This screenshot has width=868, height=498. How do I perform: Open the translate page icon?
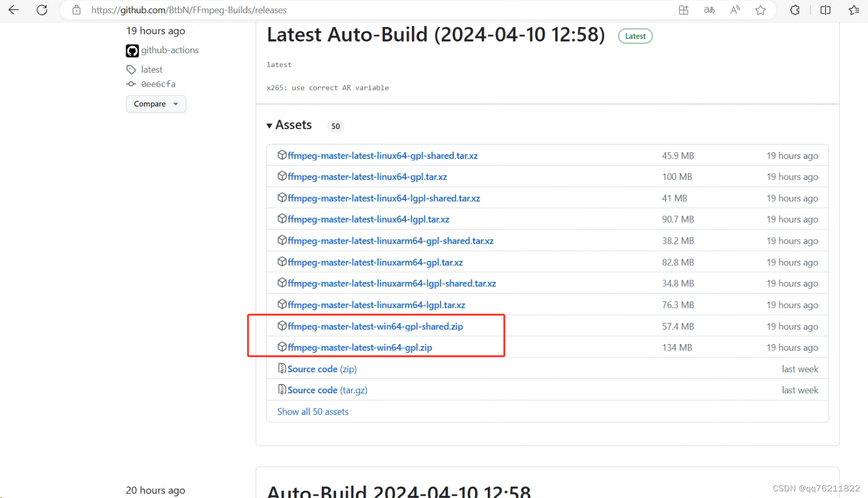tap(709, 10)
